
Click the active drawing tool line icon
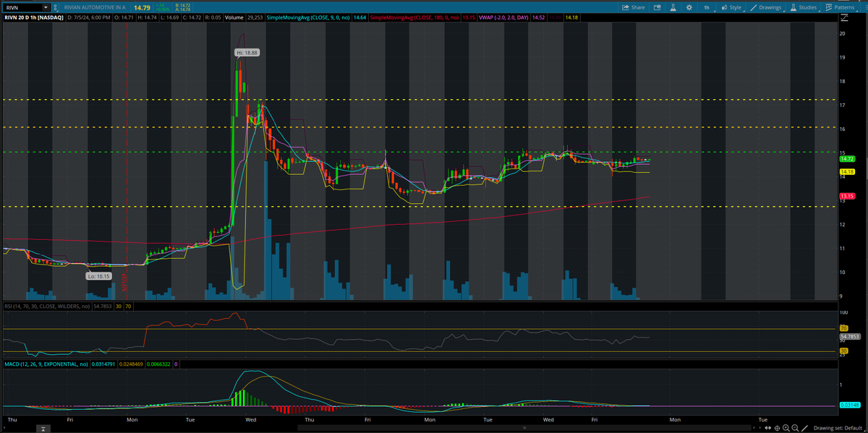804,428
